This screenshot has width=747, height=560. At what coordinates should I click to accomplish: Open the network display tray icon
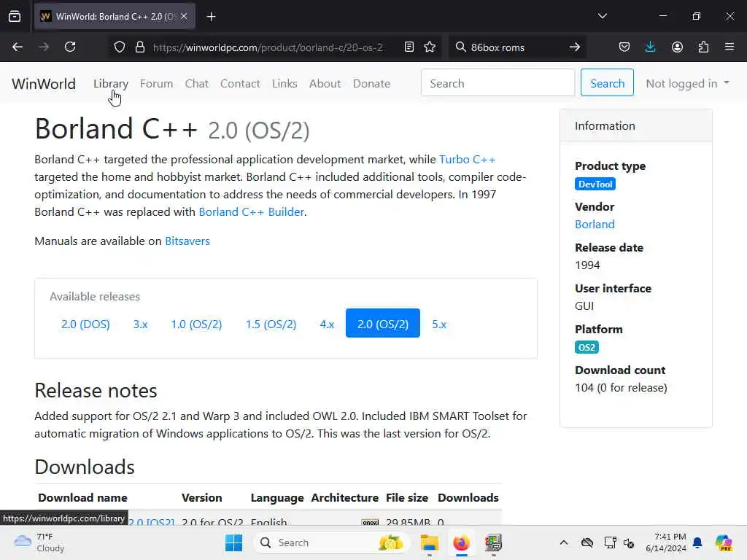pos(610,542)
